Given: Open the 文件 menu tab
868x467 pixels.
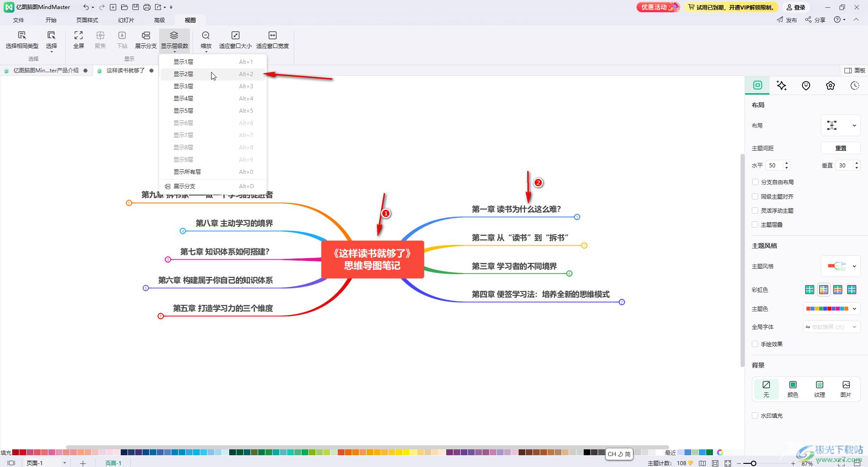Looking at the screenshot, I should 19,20.
